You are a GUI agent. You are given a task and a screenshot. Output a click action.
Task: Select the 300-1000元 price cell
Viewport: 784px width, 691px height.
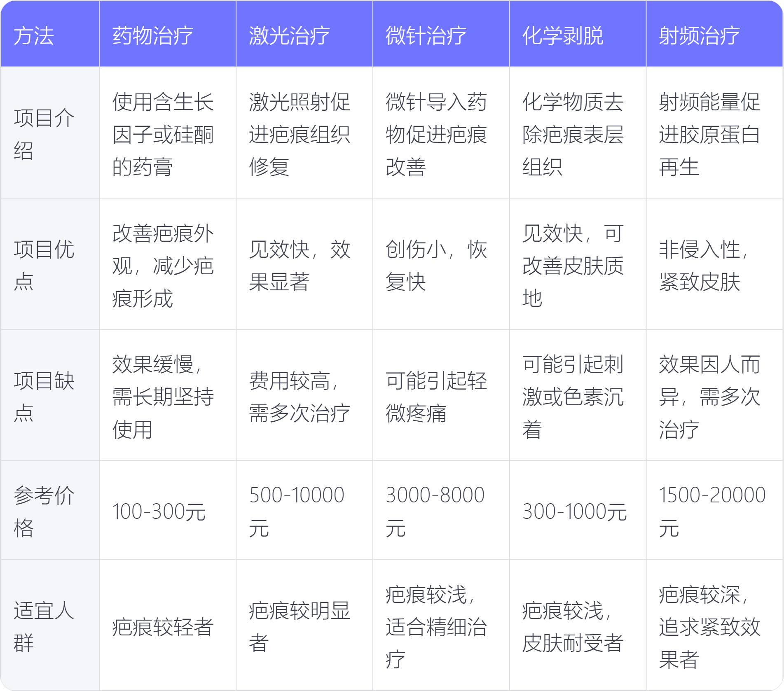tap(574, 511)
